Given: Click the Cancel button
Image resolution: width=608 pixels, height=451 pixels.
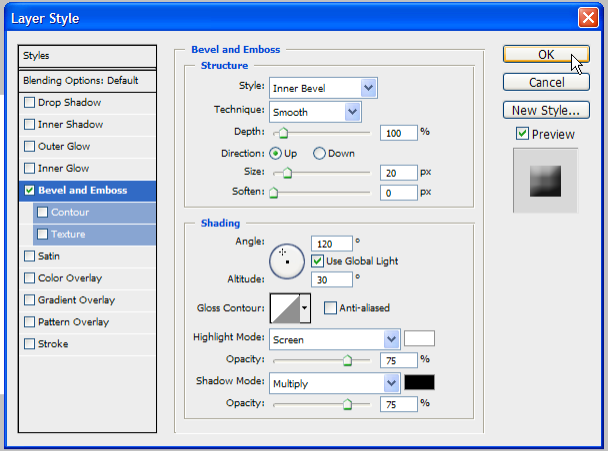Looking at the screenshot, I should (546, 82).
